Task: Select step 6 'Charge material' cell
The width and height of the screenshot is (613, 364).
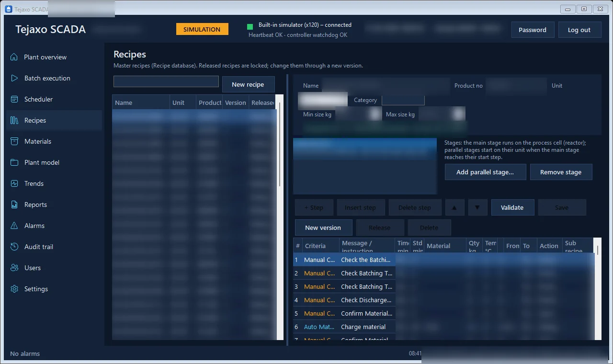Action: (367, 327)
